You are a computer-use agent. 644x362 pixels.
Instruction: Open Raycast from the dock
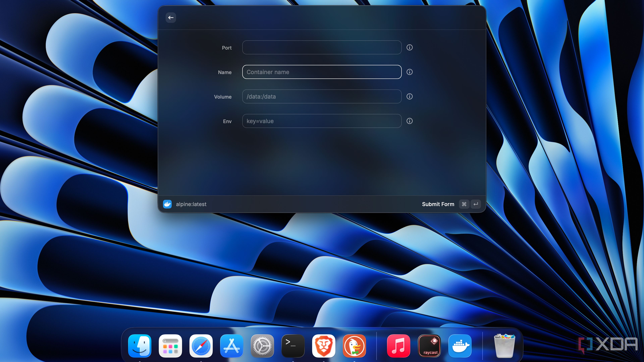(x=429, y=346)
